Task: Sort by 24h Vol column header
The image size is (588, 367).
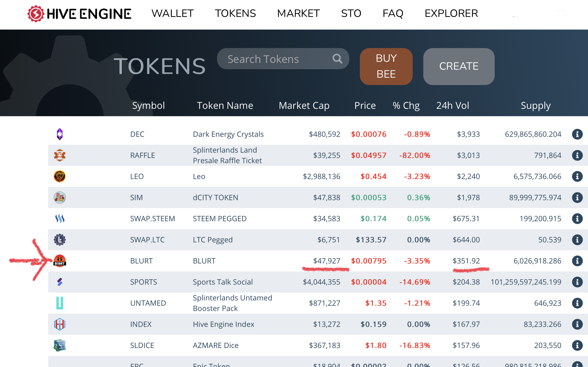Action: pyautogui.click(x=453, y=106)
